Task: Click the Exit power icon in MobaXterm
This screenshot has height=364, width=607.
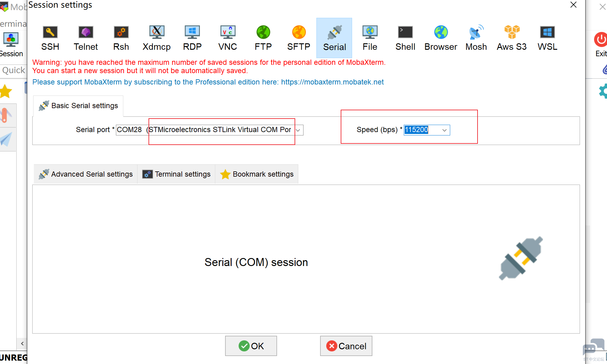Action: point(601,45)
